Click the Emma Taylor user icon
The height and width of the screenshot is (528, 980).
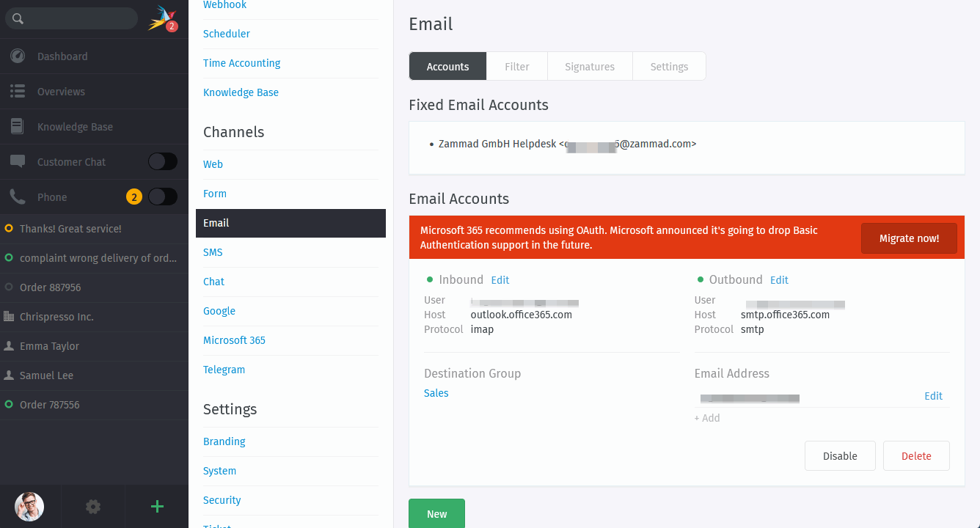pyautogui.click(x=9, y=346)
